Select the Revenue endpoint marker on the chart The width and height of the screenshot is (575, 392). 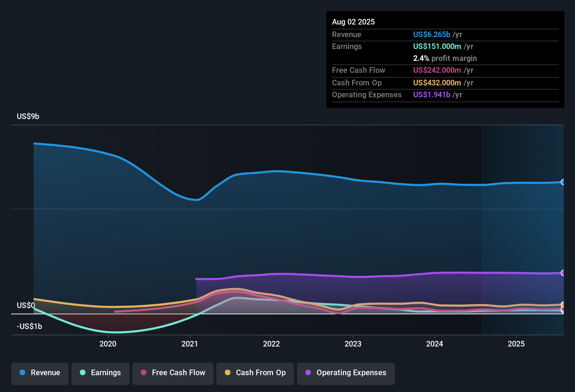coord(563,182)
